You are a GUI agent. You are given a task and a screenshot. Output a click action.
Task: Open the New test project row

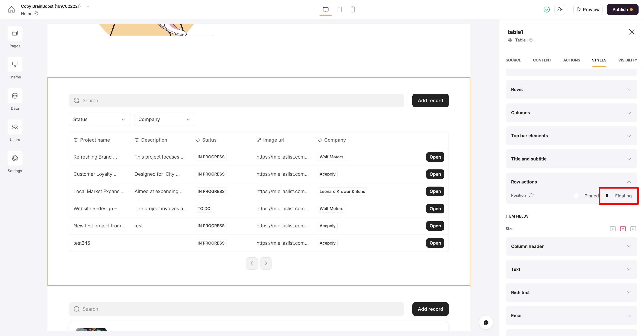[x=435, y=226]
